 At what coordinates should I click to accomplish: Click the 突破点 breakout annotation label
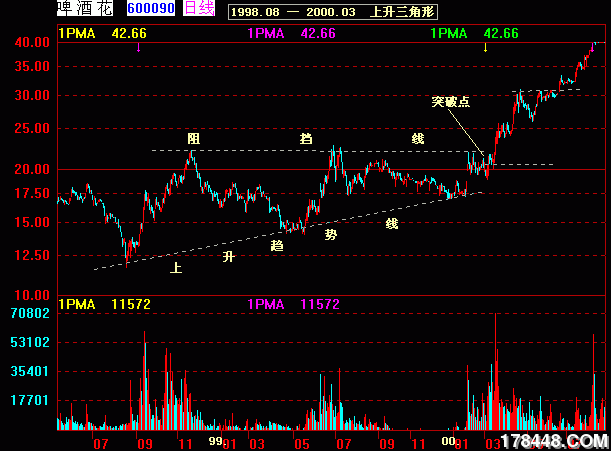pos(449,101)
